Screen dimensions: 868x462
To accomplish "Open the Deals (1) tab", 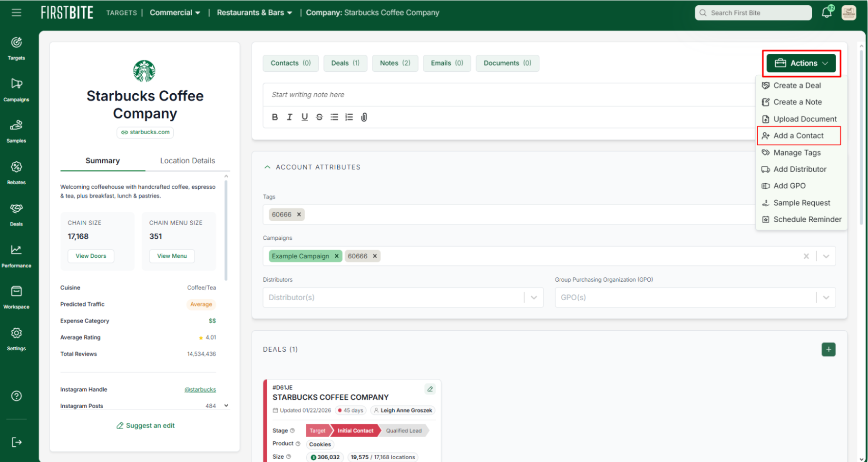I will pos(345,63).
